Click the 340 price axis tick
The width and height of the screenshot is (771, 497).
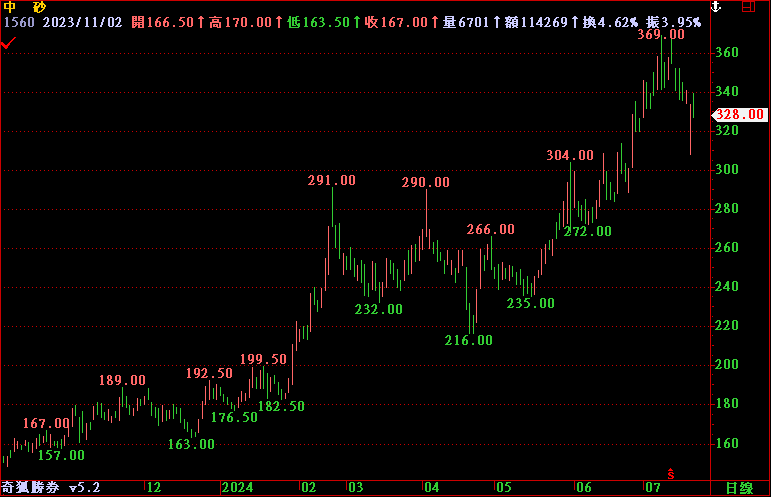click(x=727, y=91)
